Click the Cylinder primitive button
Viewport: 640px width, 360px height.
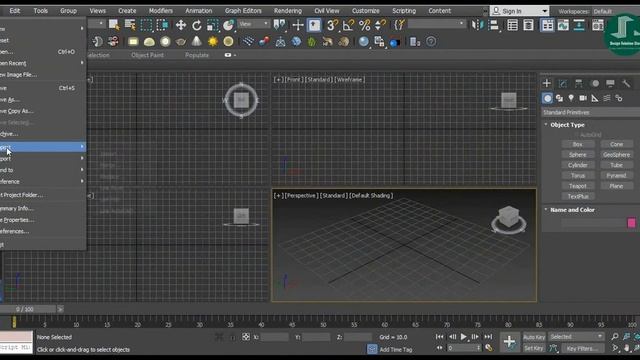[578, 165]
